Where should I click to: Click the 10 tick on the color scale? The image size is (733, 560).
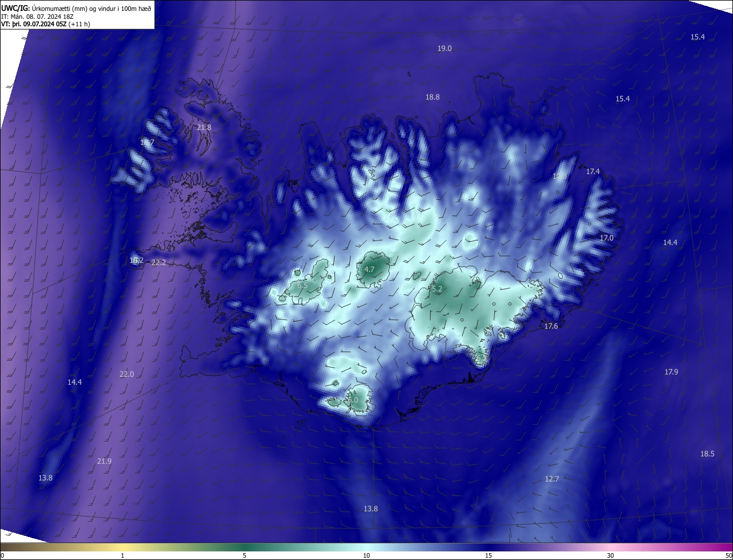click(366, 555)
